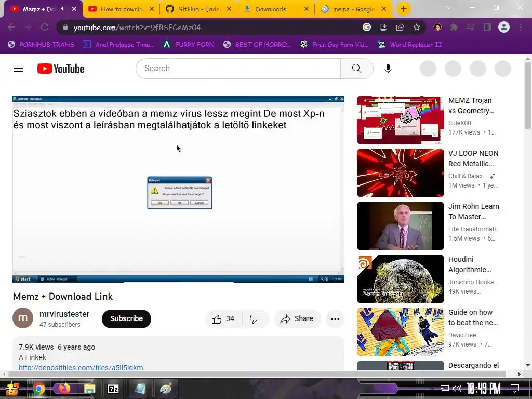This screenshot has width=532, height=399.
Task: Open Guide on how to beat thumbnail
Action: point(401,332)
